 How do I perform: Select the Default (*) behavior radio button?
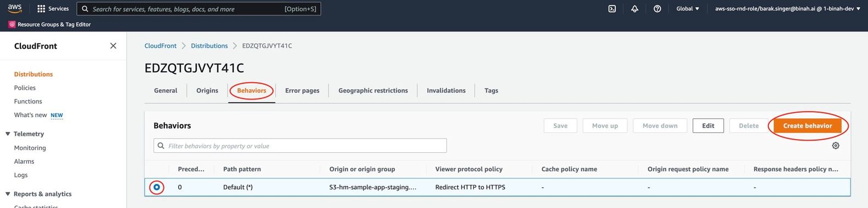pos(157,187)
